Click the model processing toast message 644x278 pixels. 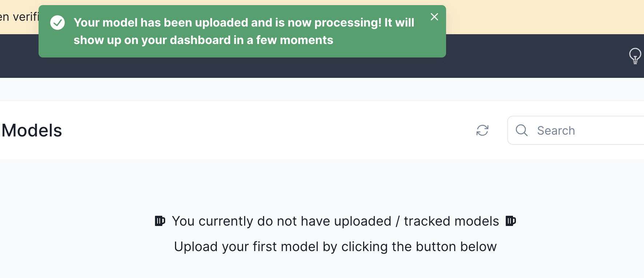tap(244, 31)
